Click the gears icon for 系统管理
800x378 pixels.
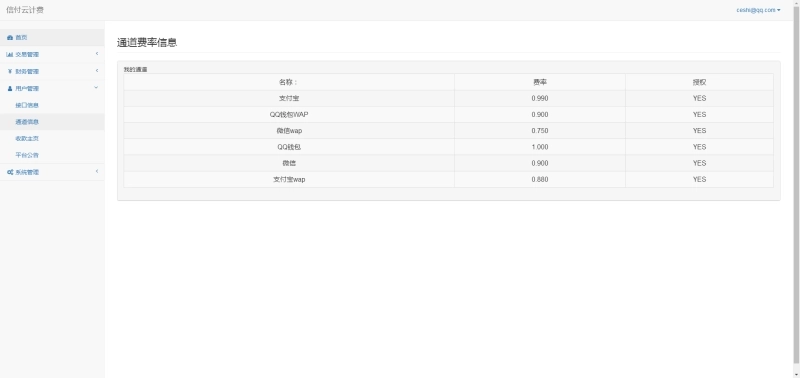point(10,172)
